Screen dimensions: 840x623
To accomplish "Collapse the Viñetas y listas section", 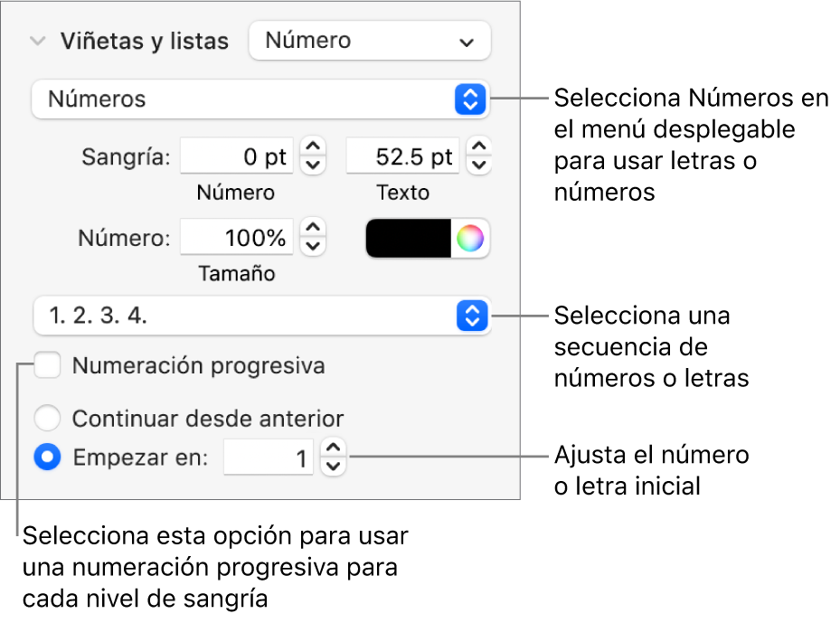I will [x=38, y=42].
